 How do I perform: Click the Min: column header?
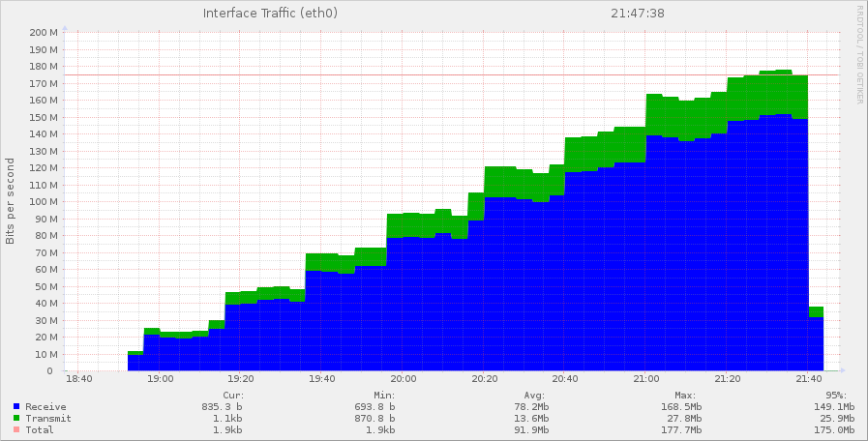coord(384,396)
